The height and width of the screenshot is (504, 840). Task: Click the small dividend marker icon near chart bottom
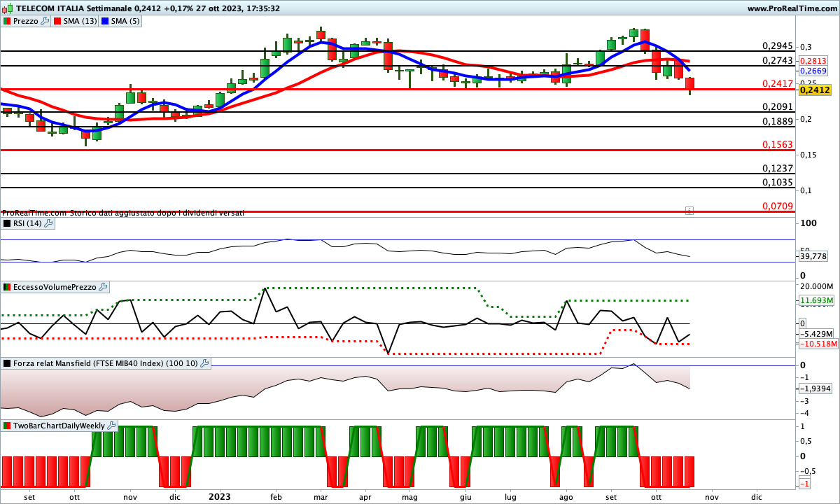click(x=689, y=209)
